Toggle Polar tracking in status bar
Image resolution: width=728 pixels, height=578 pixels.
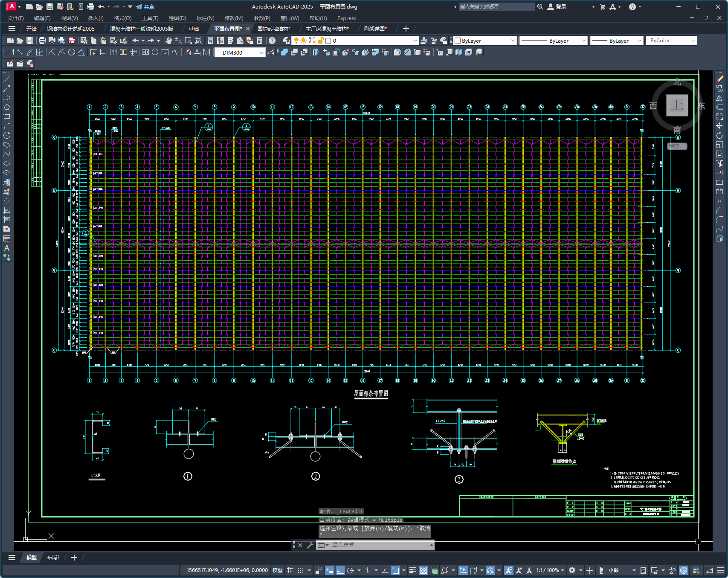[351, 570]
